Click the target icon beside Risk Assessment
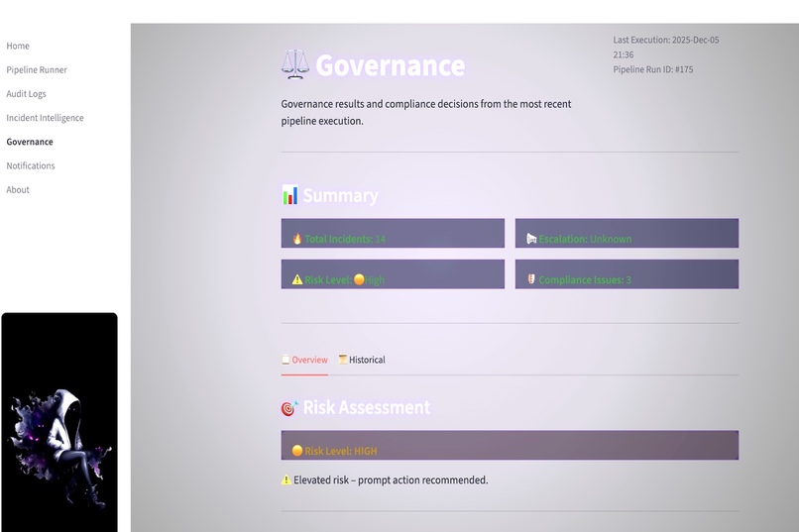The width and height of the screenshot is (799, 532). coord(289,408)
